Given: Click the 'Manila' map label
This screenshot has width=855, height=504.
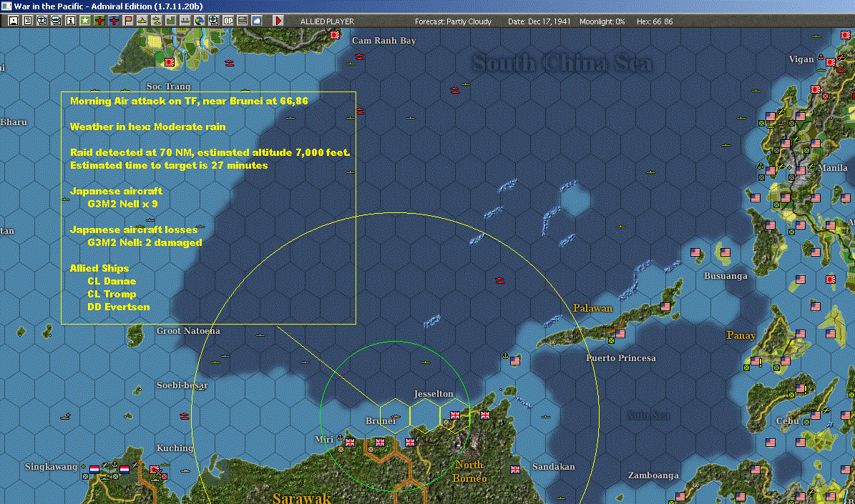Looking at the screenshot, I should [833, 168].
